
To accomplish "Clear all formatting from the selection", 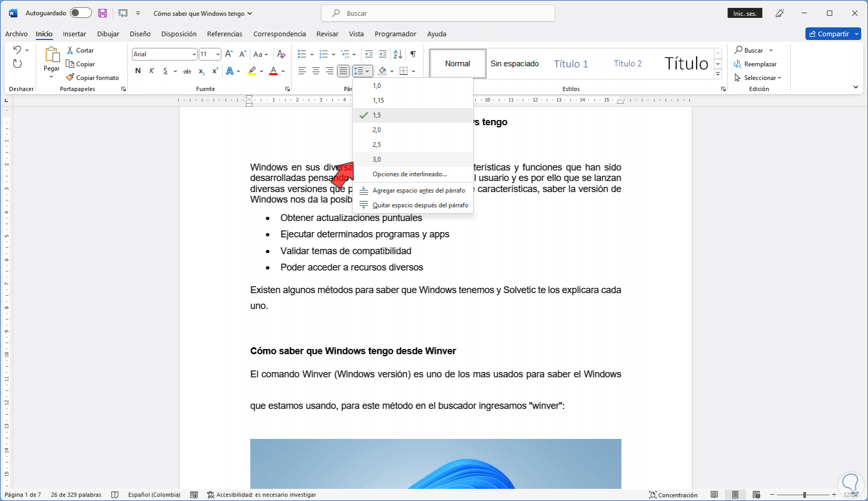I will (x=281, y=54).
